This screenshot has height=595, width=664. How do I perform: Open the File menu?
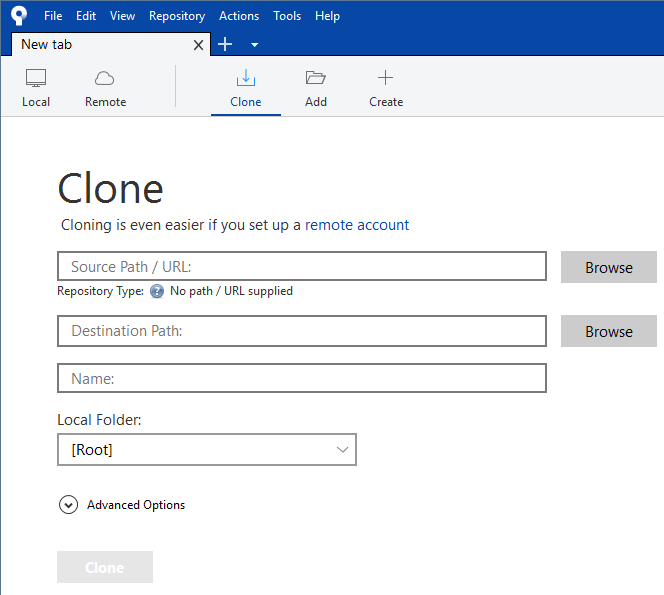[x=53, y=16]
